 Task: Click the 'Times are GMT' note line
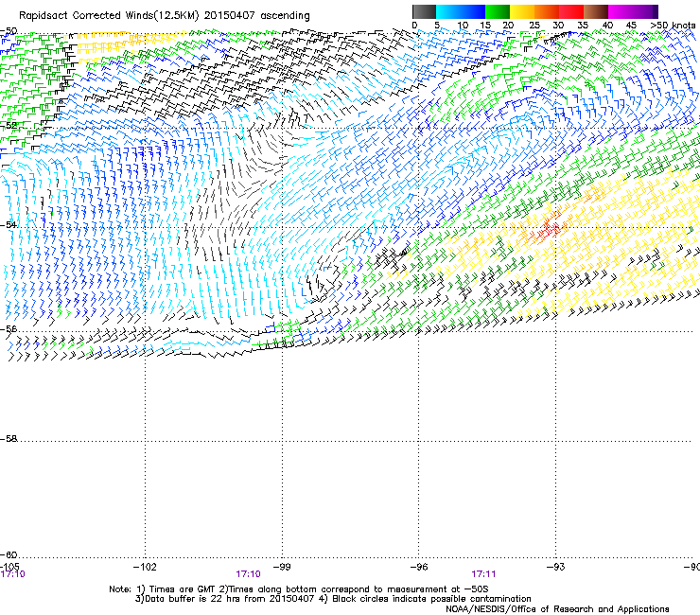(x=299, y=589)
